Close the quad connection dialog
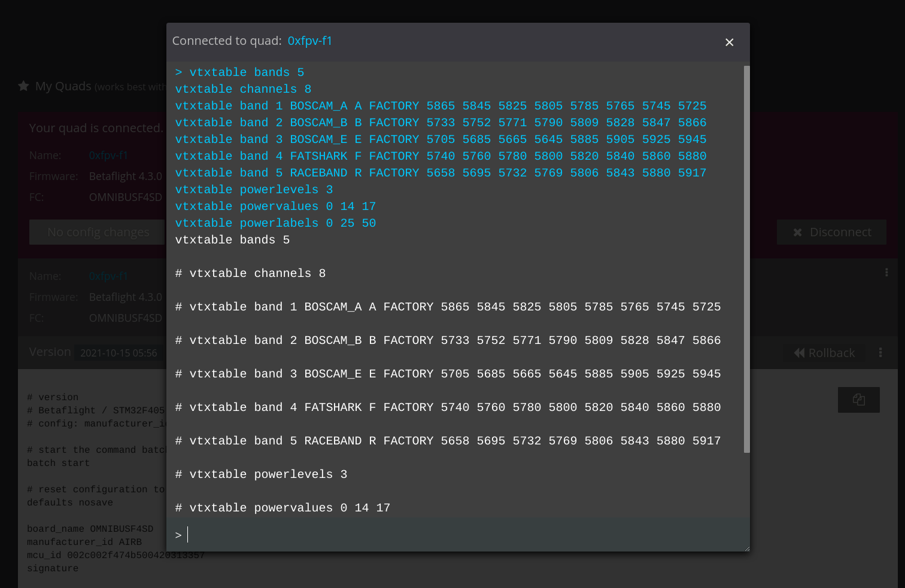The height and width of the screenshot is (588, 905). click(x=729, y=42)
